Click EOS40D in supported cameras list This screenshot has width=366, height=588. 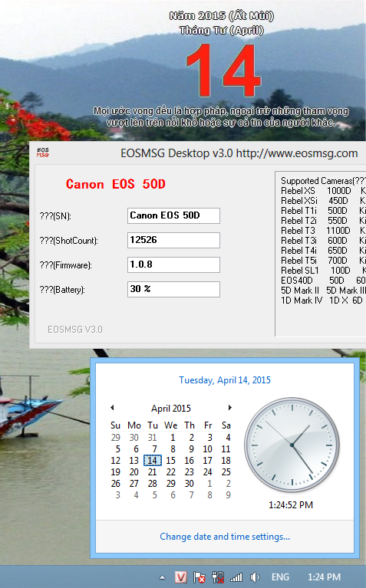point(296,281)
